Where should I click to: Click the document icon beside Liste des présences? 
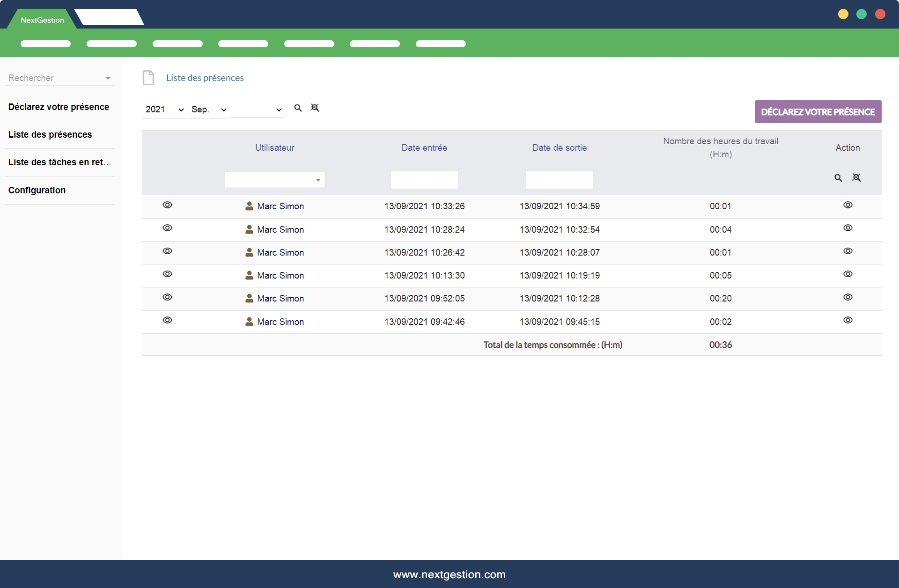point(148,78)
